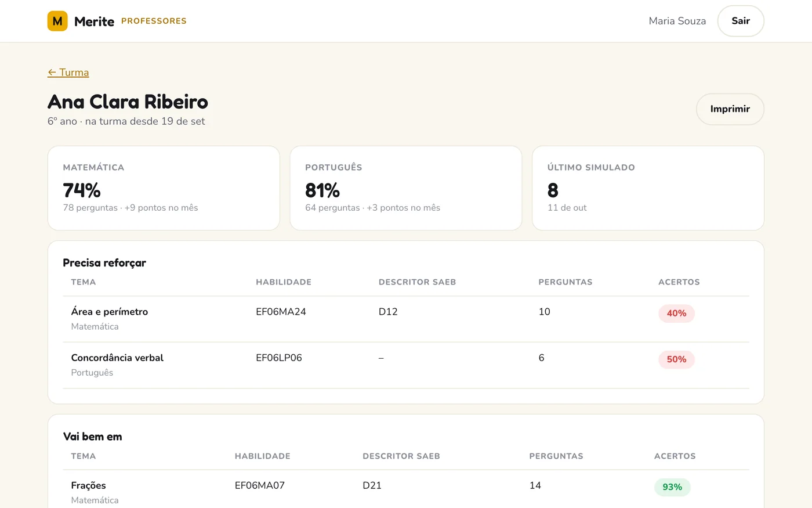Click the Último simulado card value 8
Screen dimensions: 812x508
[x=553, y=190]
